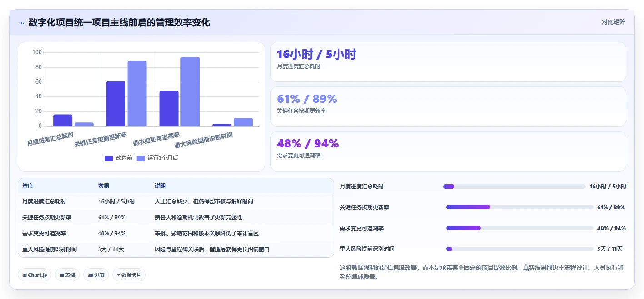Click the lightning icon before the dashboard title
Viewport: 644px width, 299px height.
click(21, 23)
